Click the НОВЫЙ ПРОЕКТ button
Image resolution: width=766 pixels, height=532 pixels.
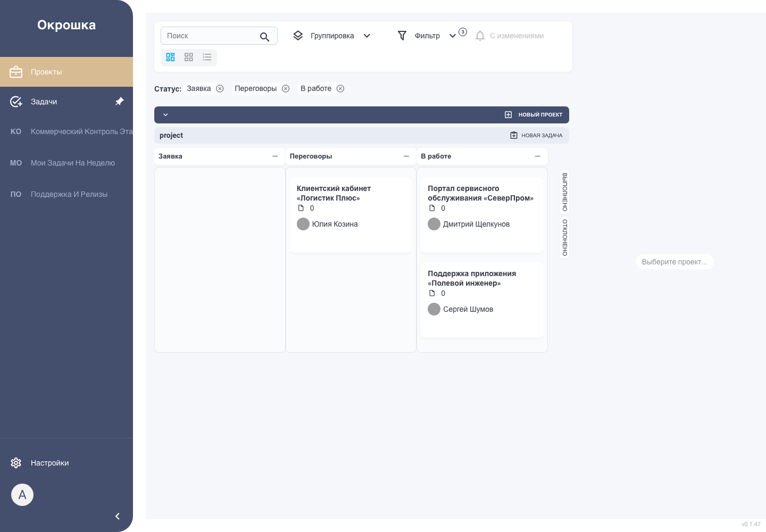(534, 115)
